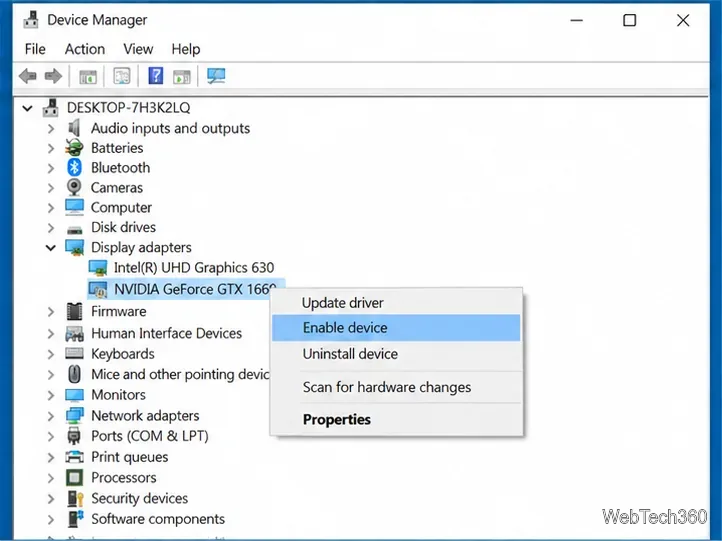This screenshot has width=722, height=541.
Task: Select Uninstall device in context menu
Action: (x=396, y=354)
